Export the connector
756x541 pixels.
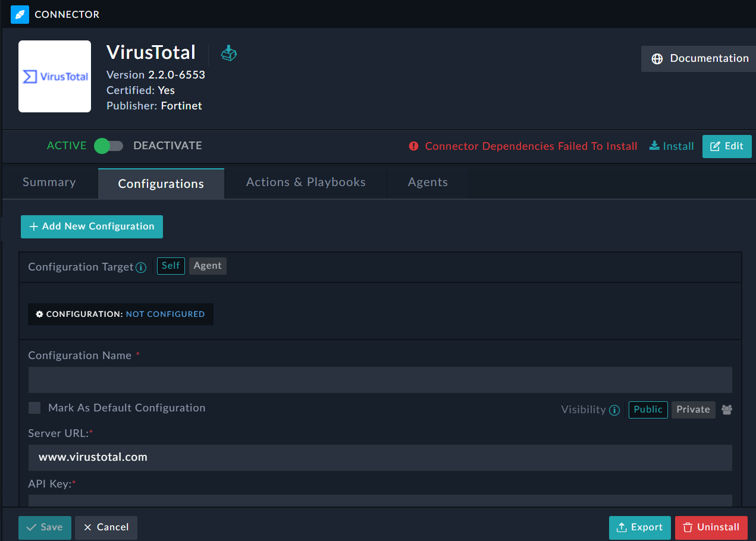click(640, 527)
